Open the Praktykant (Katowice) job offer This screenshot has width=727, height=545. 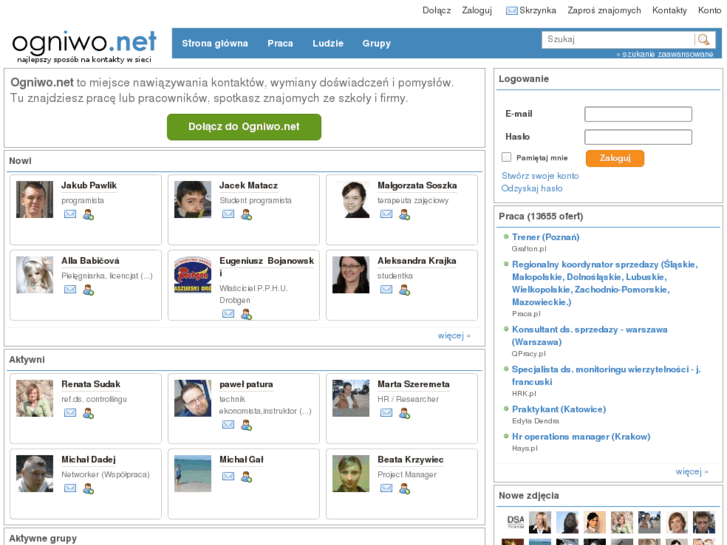tap(559, 409)
